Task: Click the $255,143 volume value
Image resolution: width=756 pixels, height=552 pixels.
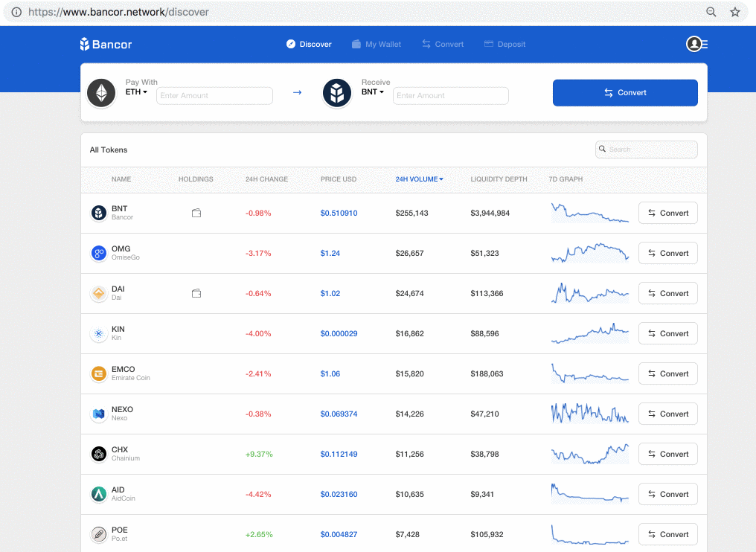Action: pyautogui.click(x=411, y=213)
